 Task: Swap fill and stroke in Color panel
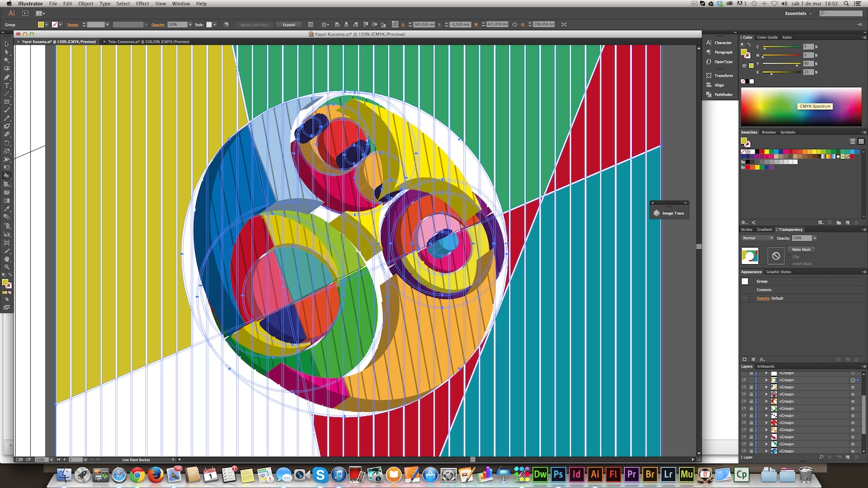[x=749, y=45]
